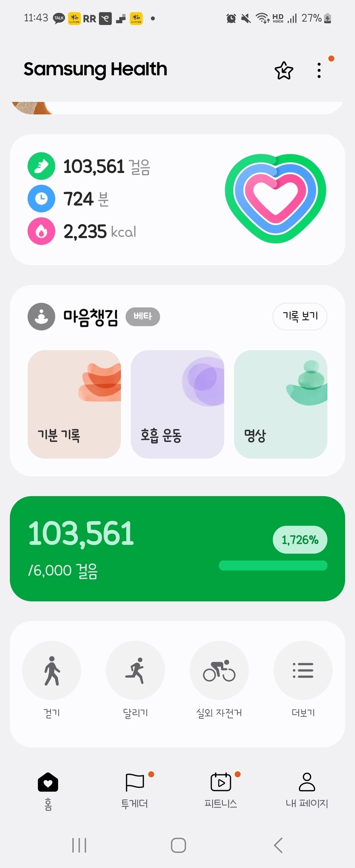Tap the 1,726% goal percentage badge

tap(300, 540)
